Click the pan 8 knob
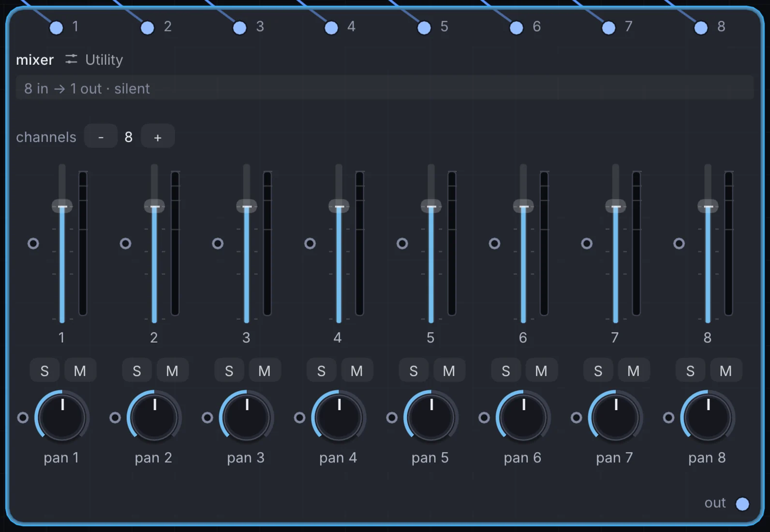The image size is (770, 532). (708, 417)
